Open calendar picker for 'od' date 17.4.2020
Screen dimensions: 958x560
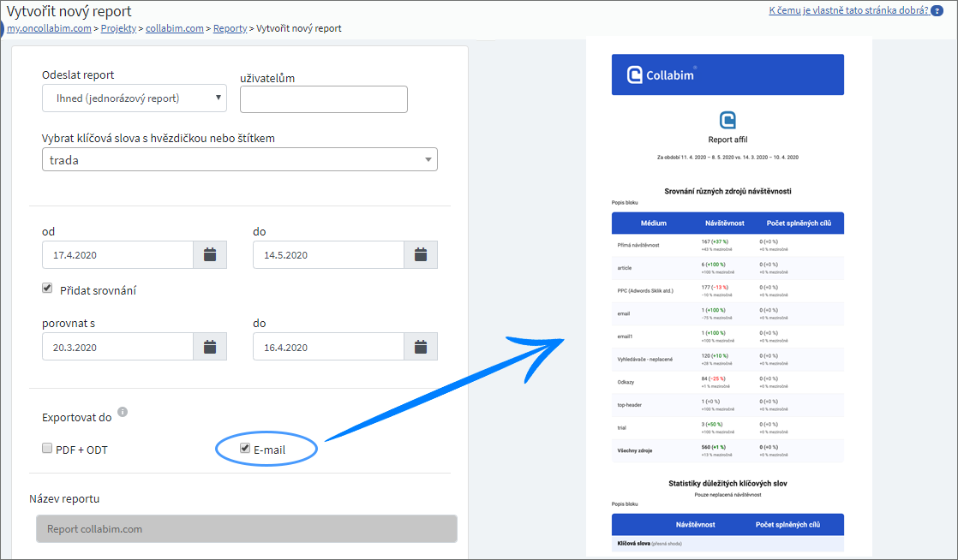pos(210,254)
